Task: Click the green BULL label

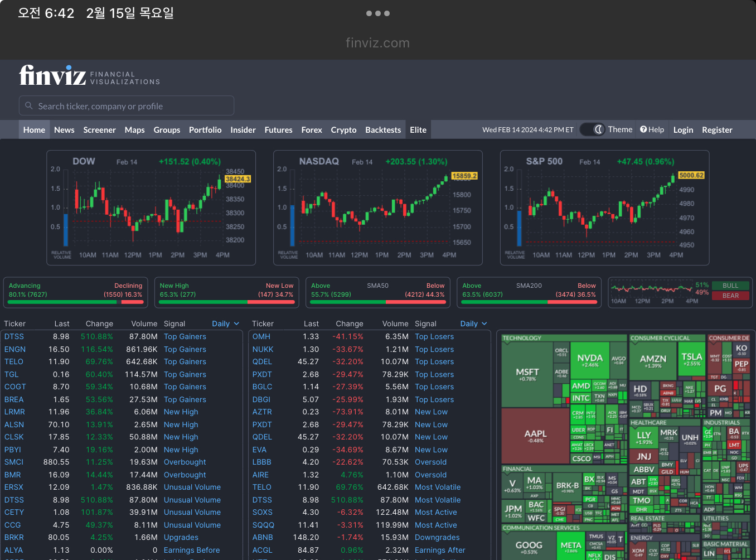Action: 730,286
